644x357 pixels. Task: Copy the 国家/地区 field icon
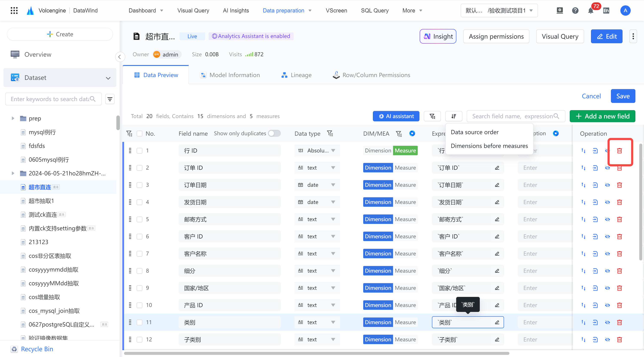[x=595, y=288]
